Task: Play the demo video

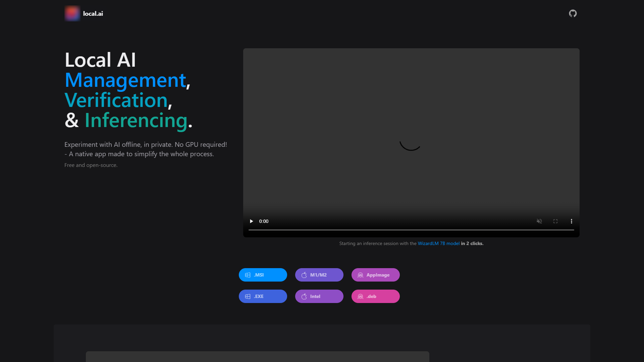Action: click(251, 221)
